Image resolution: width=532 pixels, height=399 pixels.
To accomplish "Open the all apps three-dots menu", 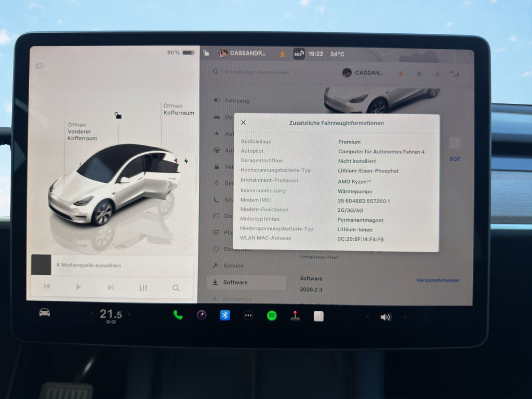I will [x=248, y=315].
